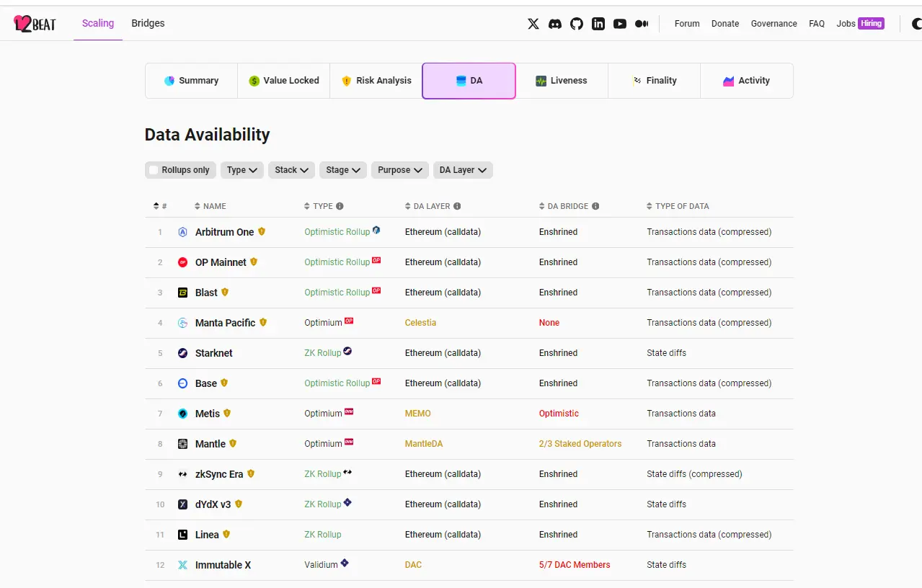Click the dYdX v3 project logo
Image resolution: width=922 pixels, height=588 pixels.
183,504
